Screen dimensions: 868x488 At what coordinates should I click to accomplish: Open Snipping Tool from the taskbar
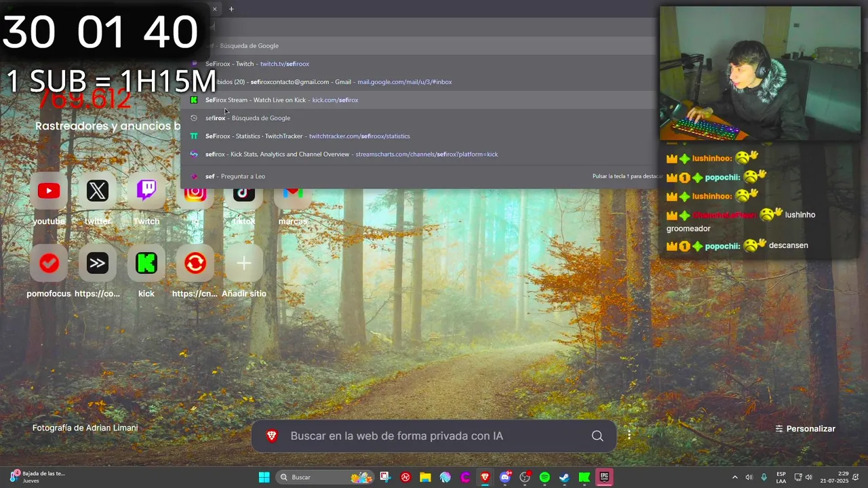point(385,477)
